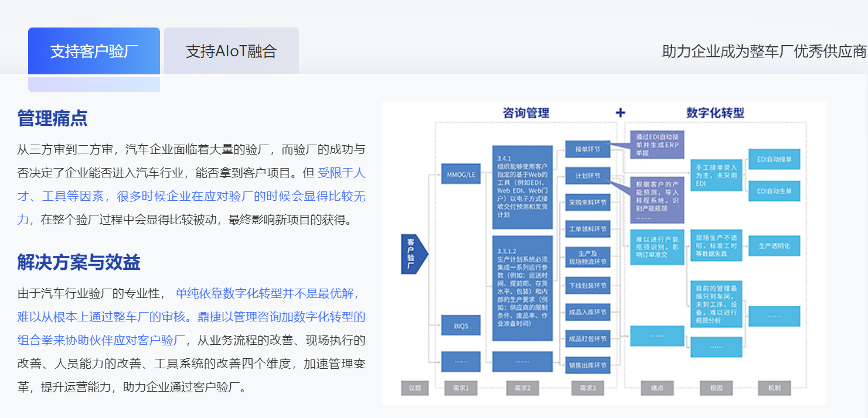This screenshot has width=868, height=418.
Task: Click the 客户验厂 arrow in diagram
Action: 414,253
